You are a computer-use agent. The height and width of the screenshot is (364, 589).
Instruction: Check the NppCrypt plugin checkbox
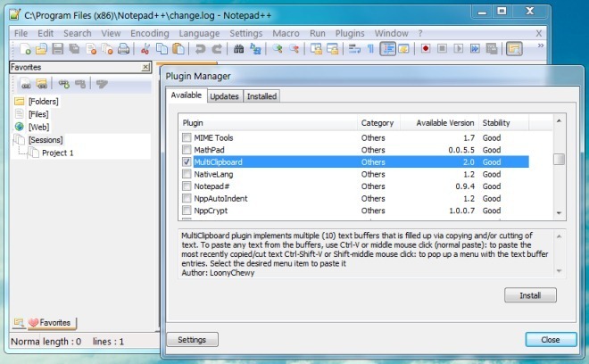[187, 211]
